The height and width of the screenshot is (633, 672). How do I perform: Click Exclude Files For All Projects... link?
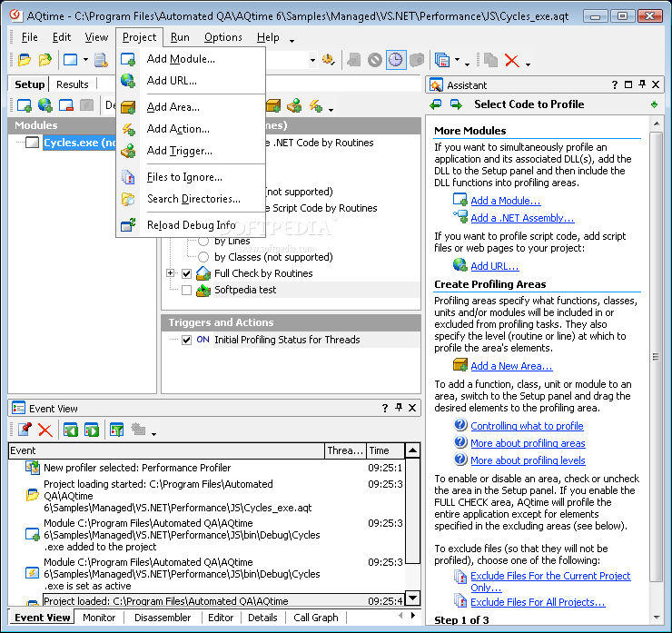[538, 602]
